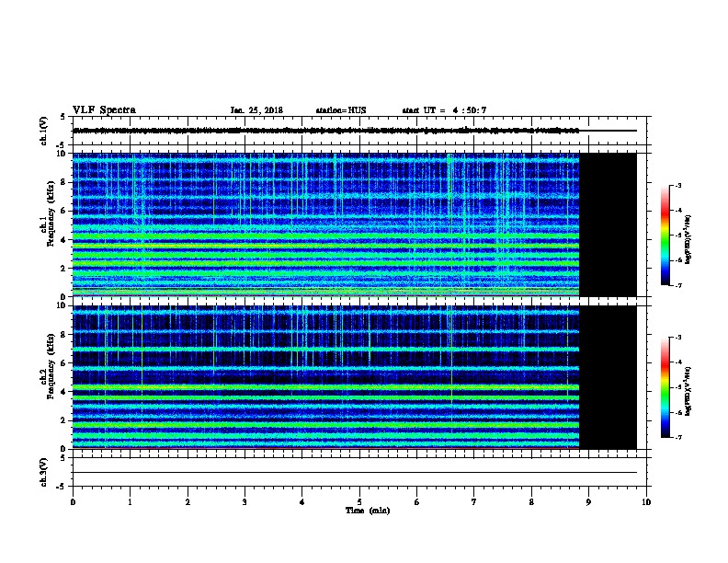Click the black no-data block in ch.1 spectrogram
Screen dimensions: 728x563
[x=608, y=224]
